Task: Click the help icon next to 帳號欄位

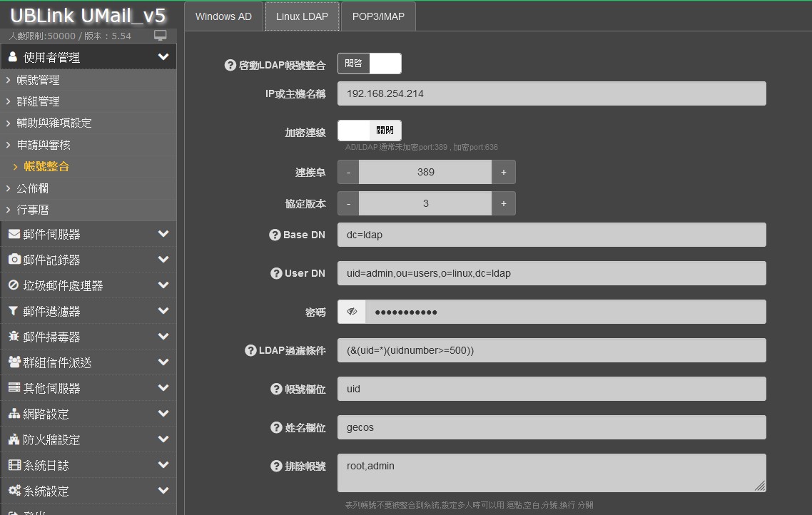Action: click(x=277, y=389)
